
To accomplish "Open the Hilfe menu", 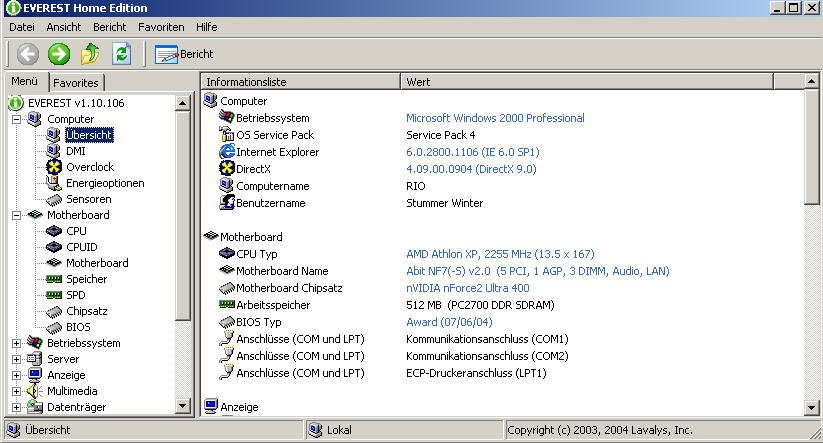I will [x=207, y=27].
